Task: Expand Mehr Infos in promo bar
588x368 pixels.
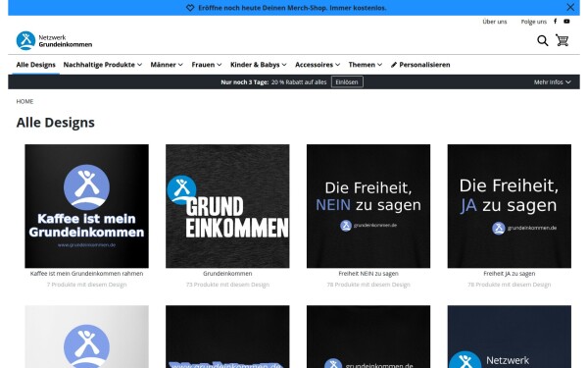Action: pos(552,81)
